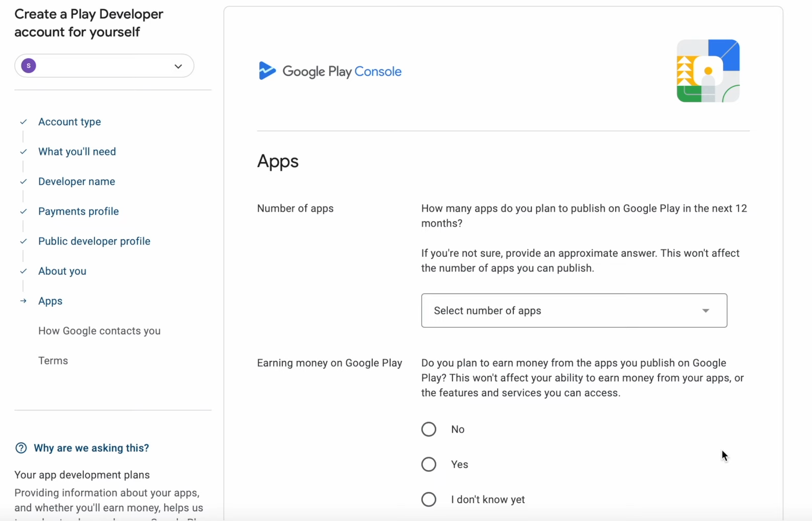Select the No radio button
The image size is (812, 521).
(428, 429)
